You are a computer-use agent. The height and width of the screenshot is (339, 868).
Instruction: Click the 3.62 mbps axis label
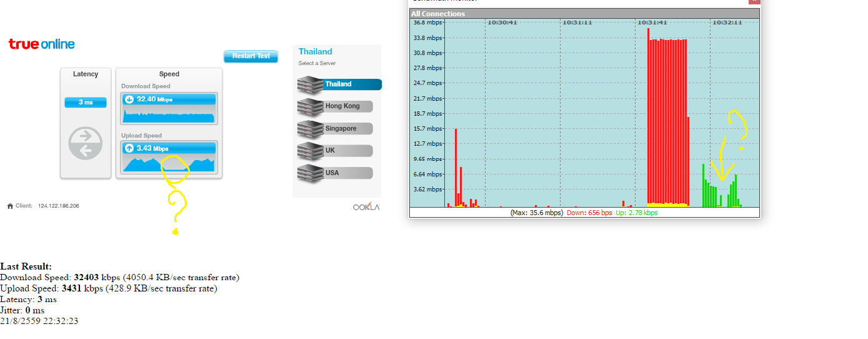click(x=427, y=190)
